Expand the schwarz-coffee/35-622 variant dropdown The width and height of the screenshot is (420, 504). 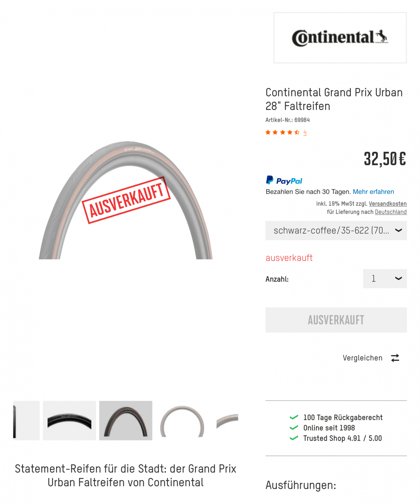[336, 231]
